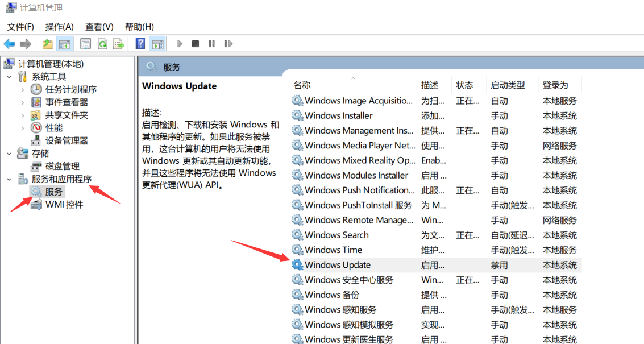644x344 pixels.
Task: Select Windows 备份 service row
Action: click(x=436, y=295)
